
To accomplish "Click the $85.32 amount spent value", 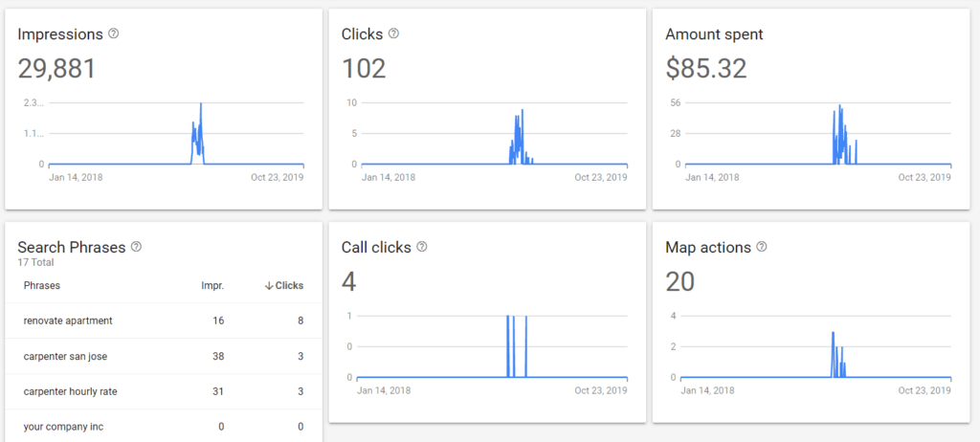I will pos(705,69).
